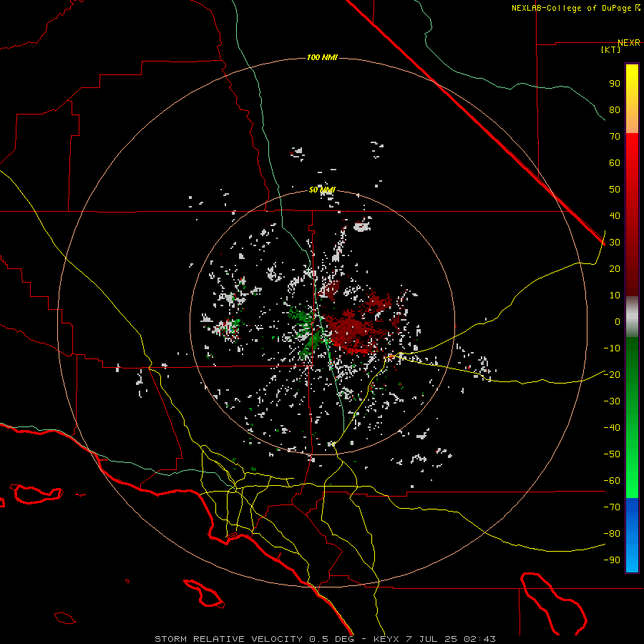Pick the bright red segment of color bar

[x=632, y=215]
